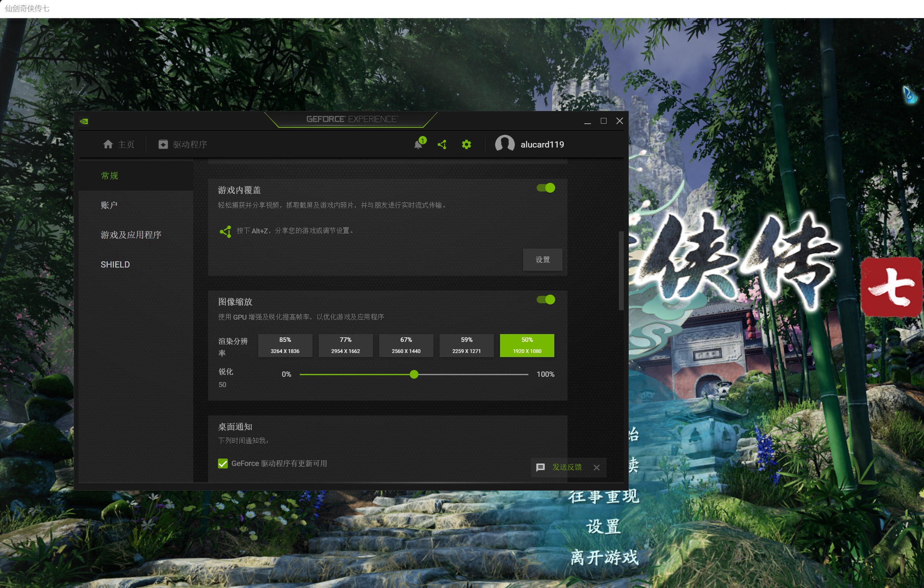Viewport: 924px width, 588px height.
Task: Select the 账户 sidebar tab
Action: [x=109, y=205]
